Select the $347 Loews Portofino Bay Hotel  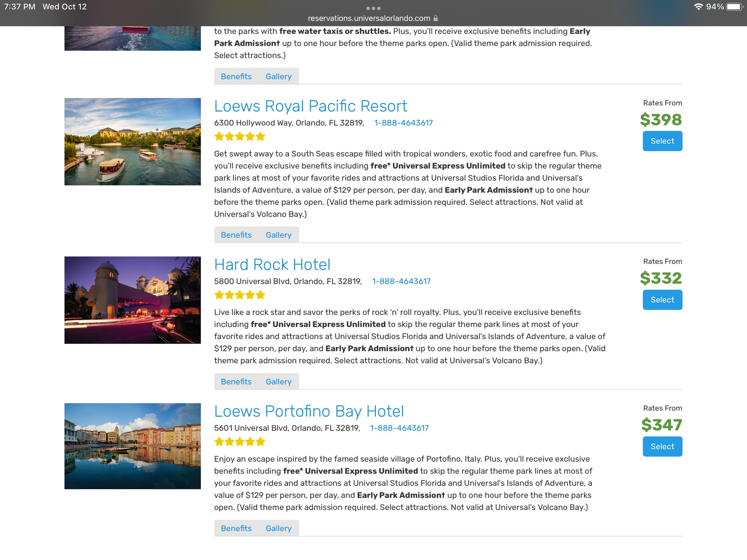pyautogui.click(x=662, y=446)
